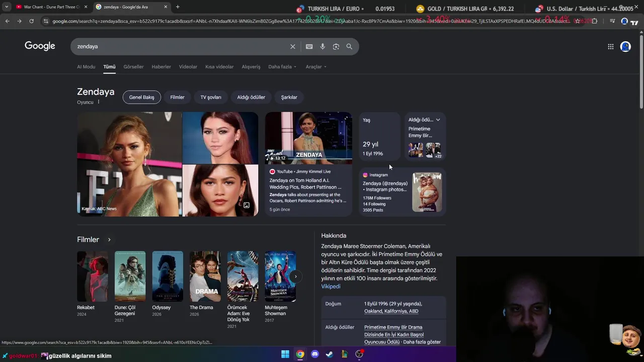
Task: Open Discord from taskbar
Action: [x=315, y=354]
